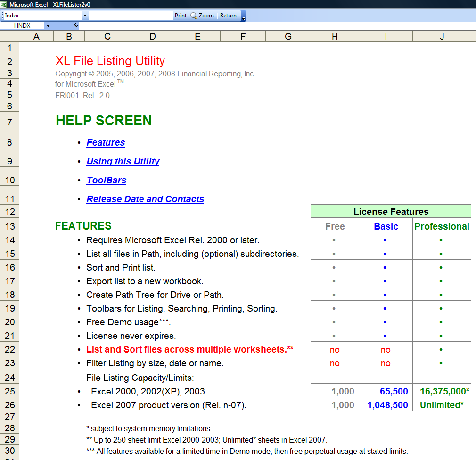This screenshot has height=460, width=476.
Task: Select row 30 header
Action: [x=10, y=451]
